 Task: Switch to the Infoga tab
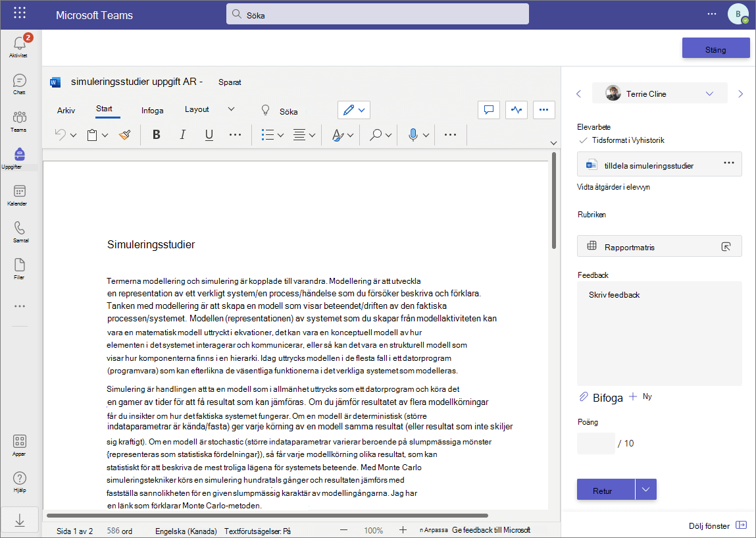click(x=153, y=111)
